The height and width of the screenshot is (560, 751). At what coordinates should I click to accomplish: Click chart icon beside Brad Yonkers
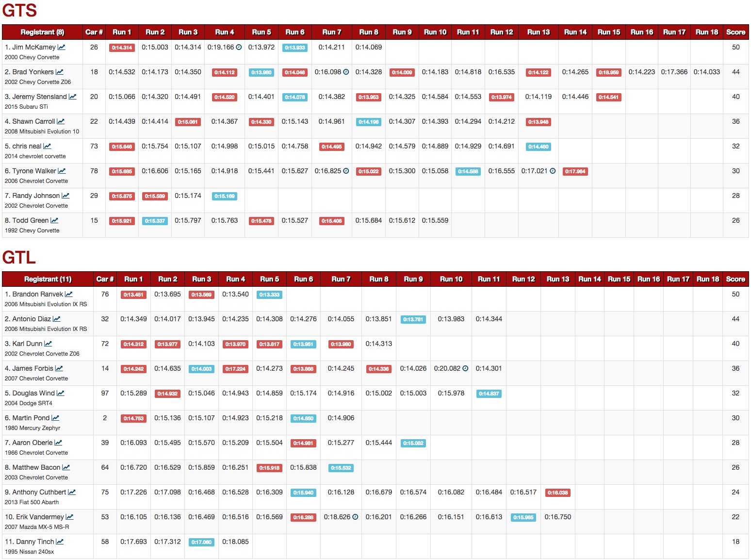59,72
